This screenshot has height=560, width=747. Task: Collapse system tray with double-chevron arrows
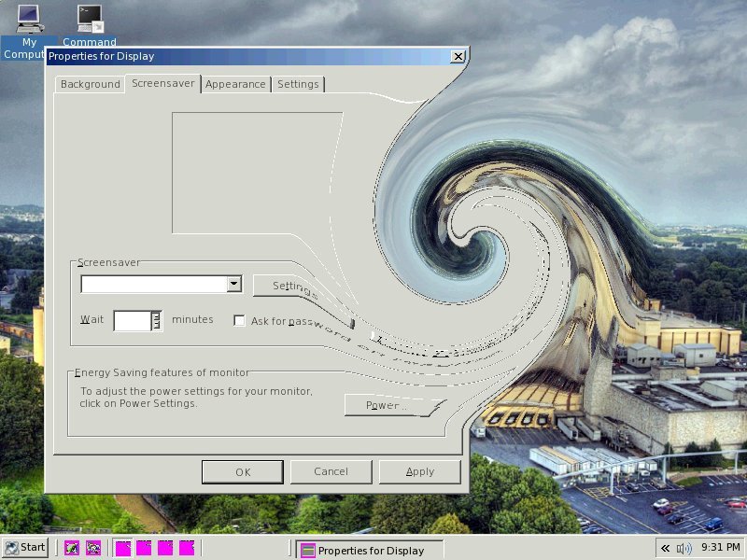(665, 548)
